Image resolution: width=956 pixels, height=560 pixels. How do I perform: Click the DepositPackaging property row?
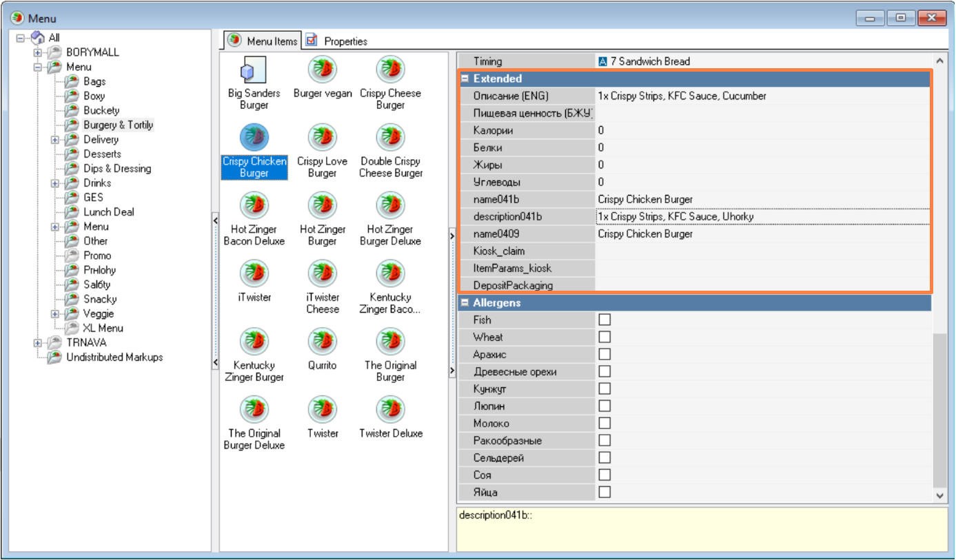pos(695,285)
